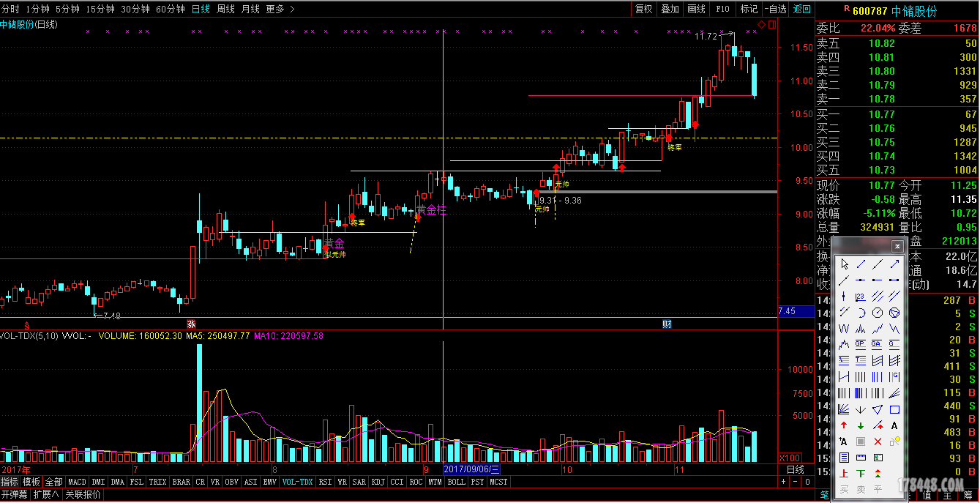980x503 pixels.
Task: Toggle 叠加 overlay on the chart
Action: 670,9
